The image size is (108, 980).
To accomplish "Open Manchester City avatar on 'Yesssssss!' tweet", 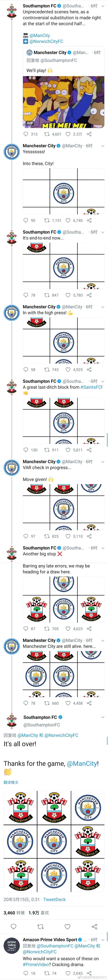I will click(11, 151).
